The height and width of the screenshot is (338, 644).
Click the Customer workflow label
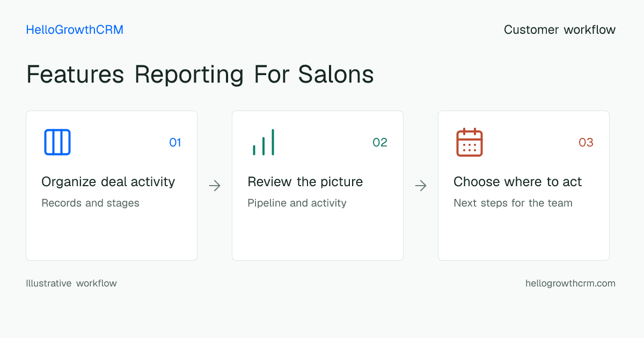[560, 30]
